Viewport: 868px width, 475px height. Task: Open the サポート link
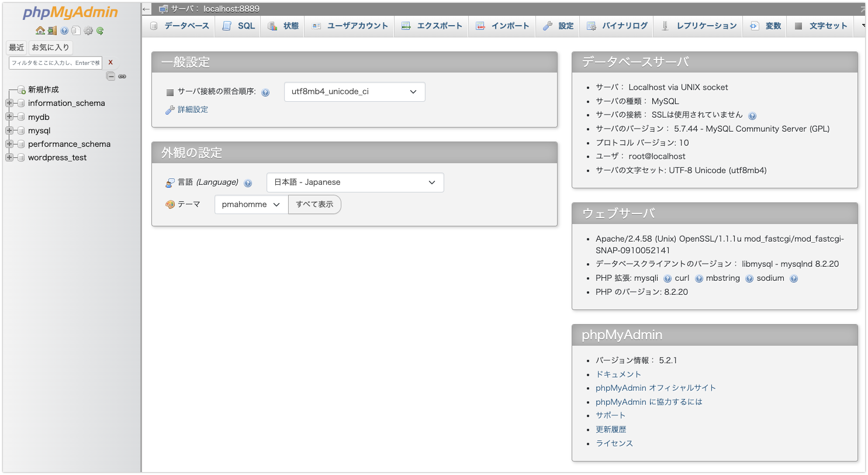coord(611,415)
